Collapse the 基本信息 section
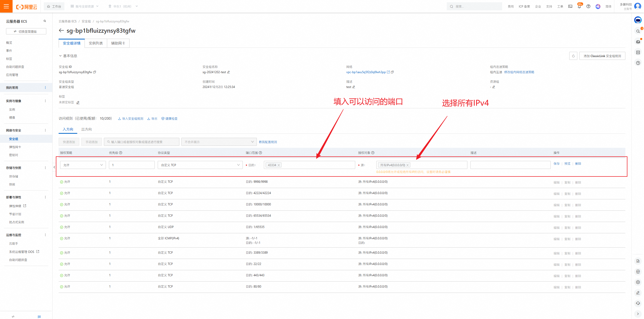Screen dimensions: 644x319 coord(60,56)
